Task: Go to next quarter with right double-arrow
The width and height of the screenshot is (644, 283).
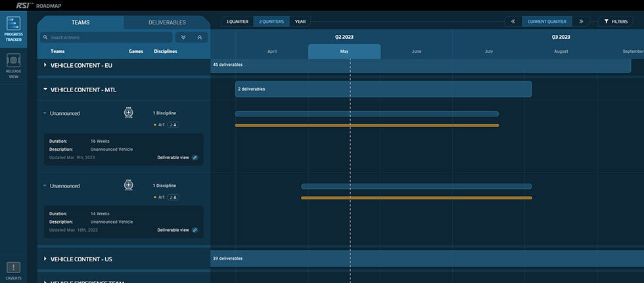Action: point(581,21)
